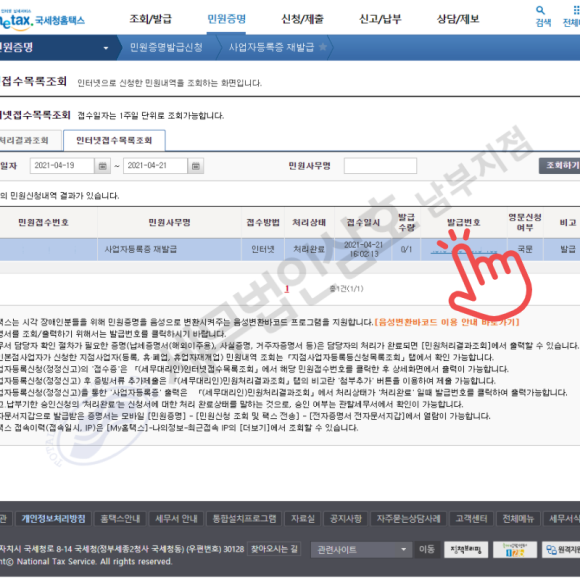
Task: Open the 검색 search icon
Action: pos(543,17)
